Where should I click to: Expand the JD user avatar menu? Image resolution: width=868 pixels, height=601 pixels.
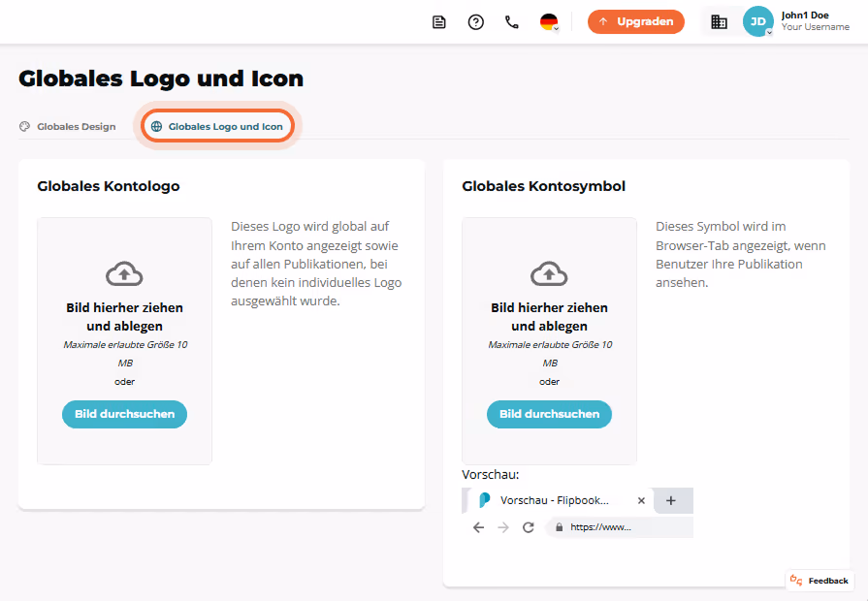(x=757, y=21)
